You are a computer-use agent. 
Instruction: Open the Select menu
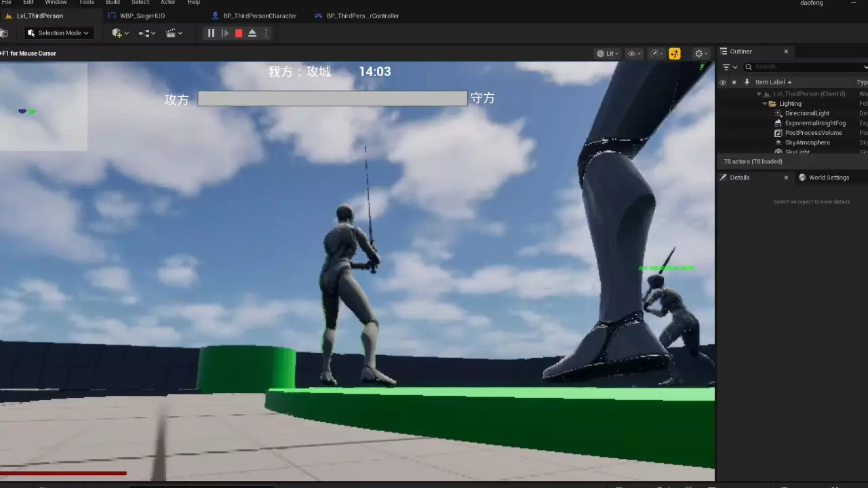pos(140,3)
